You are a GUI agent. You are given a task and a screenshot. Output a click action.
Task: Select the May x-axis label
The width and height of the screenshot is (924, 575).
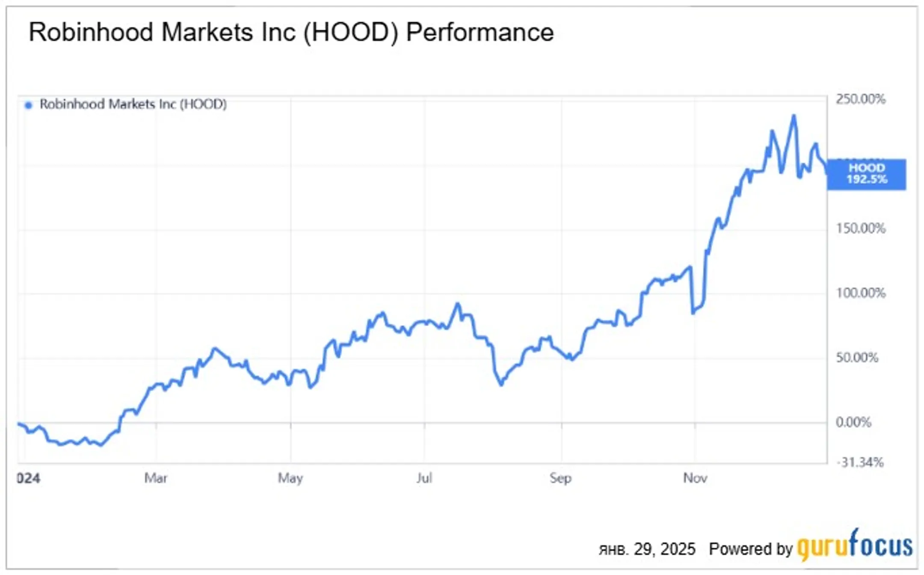(x=290, y=478)
